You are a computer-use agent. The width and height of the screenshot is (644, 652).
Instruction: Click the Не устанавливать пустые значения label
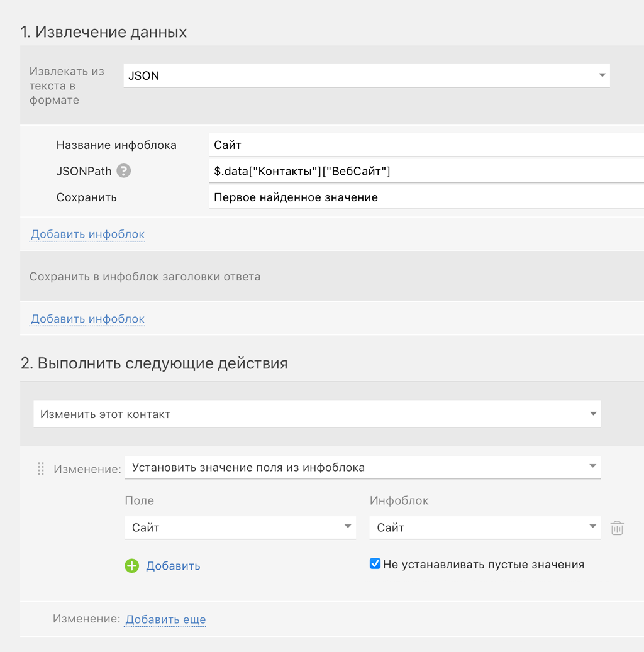click(483, 565)
